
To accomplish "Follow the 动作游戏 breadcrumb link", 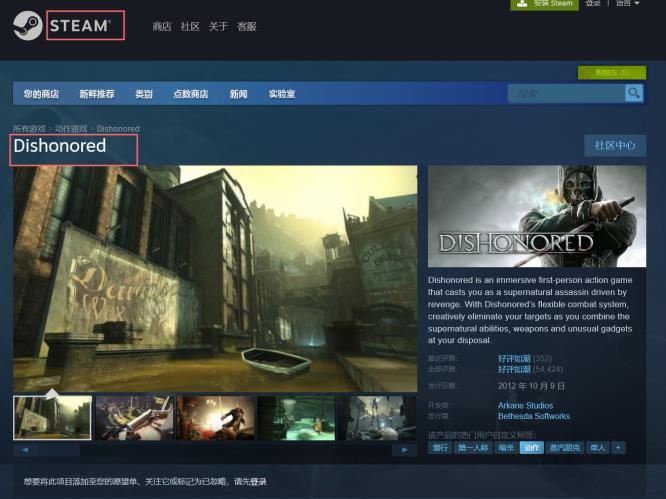I will [71, 128].
